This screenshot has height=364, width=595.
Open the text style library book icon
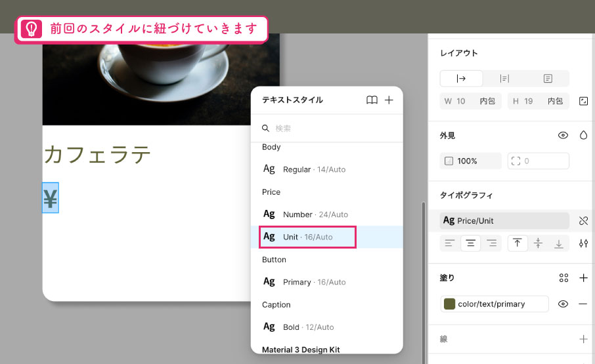(372, 100)
